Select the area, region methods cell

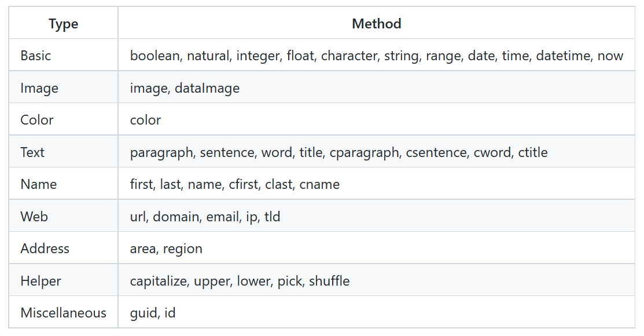click(376, 248)
